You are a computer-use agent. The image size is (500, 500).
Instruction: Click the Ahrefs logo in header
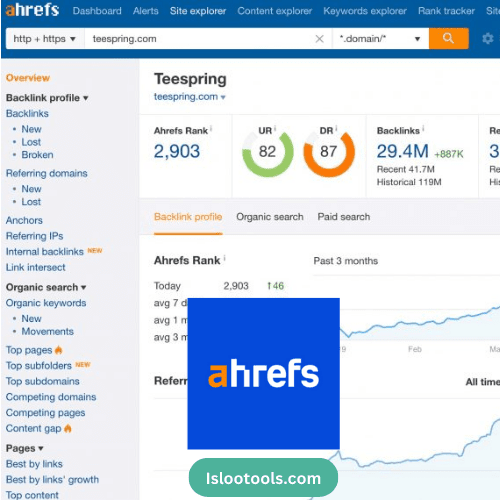point(32,10)
